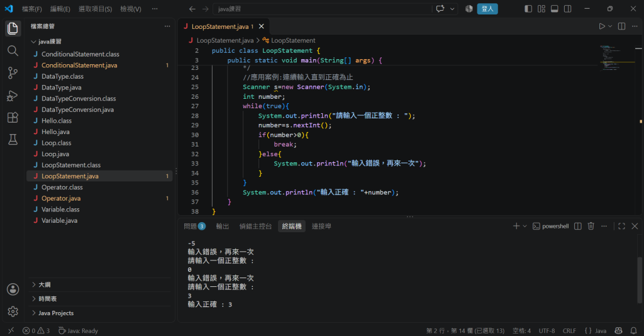The width and height of the screenshot is (644, 336).
Task: Click the Java: Ready status item
Action: (x=78, y=331)
